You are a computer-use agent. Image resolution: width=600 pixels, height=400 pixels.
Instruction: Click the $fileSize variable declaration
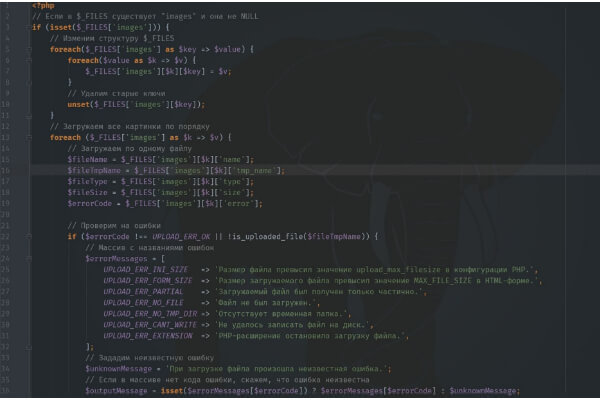88,192
